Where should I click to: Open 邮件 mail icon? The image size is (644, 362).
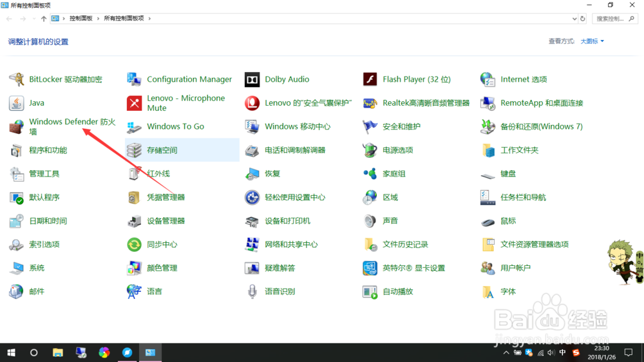17,291
